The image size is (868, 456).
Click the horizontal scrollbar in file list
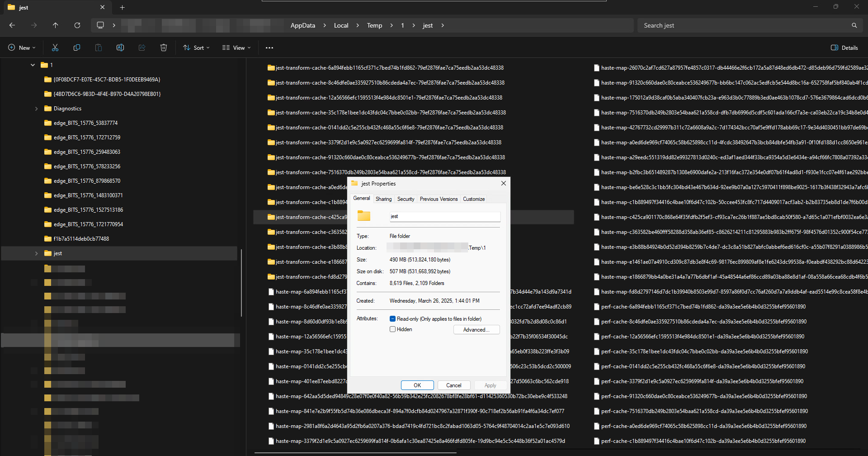tap(355, 452)
